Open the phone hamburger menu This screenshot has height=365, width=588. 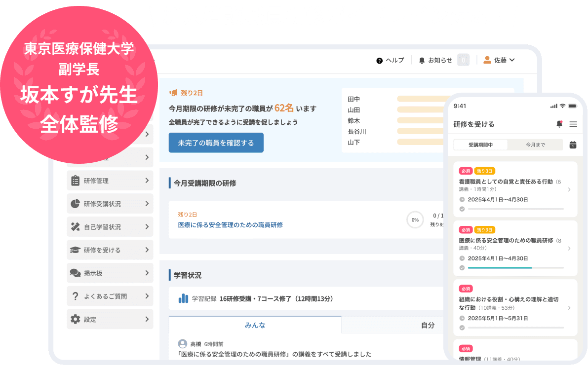tap(573, 124)
